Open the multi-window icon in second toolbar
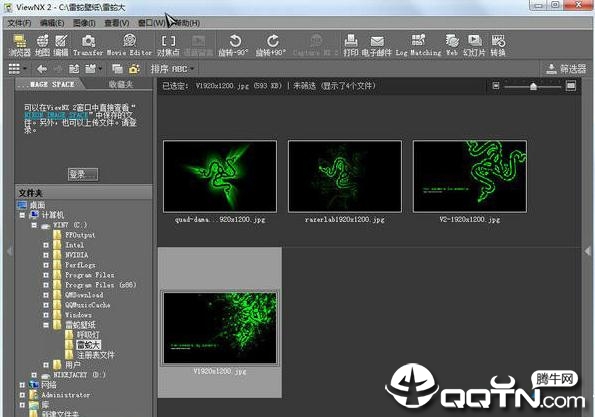Image resolution: width=595 pixels, height=417 pixels. [117, 69]
